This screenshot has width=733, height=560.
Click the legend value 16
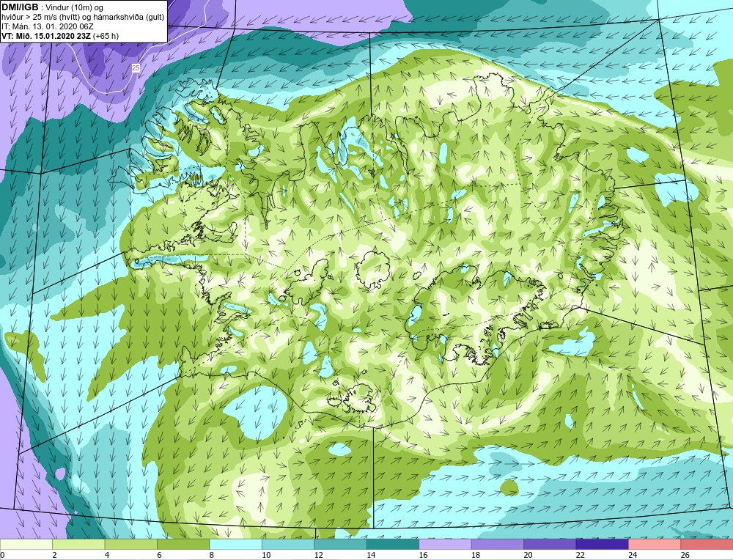pos(424,555)
